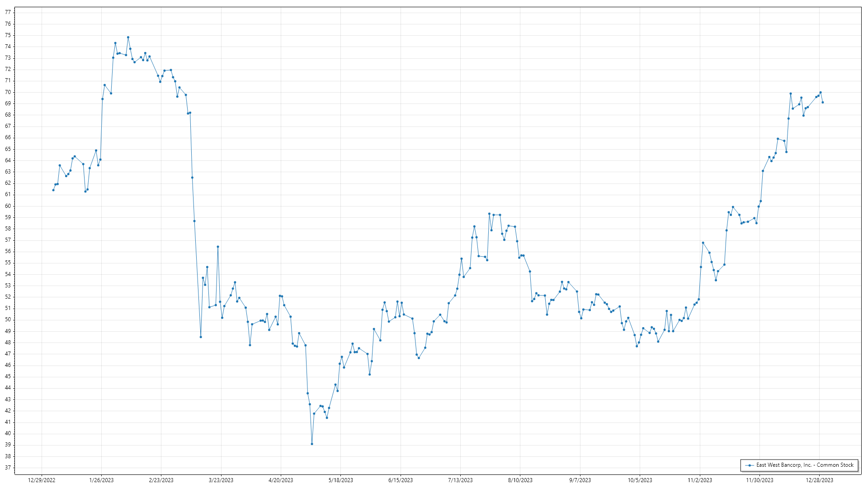Click the 77 label on y-axis
The height and width of the screenshot is (488, 868).
(8, 12)
